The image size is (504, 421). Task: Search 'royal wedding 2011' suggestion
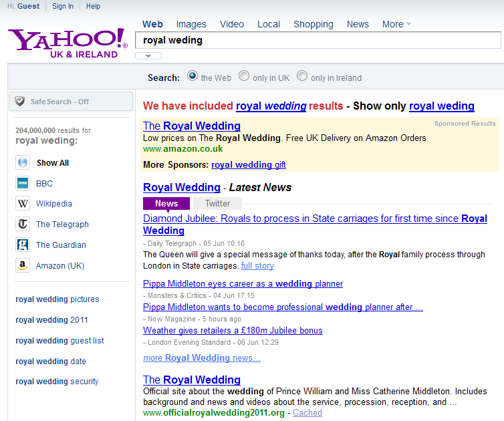pos(51,320)
